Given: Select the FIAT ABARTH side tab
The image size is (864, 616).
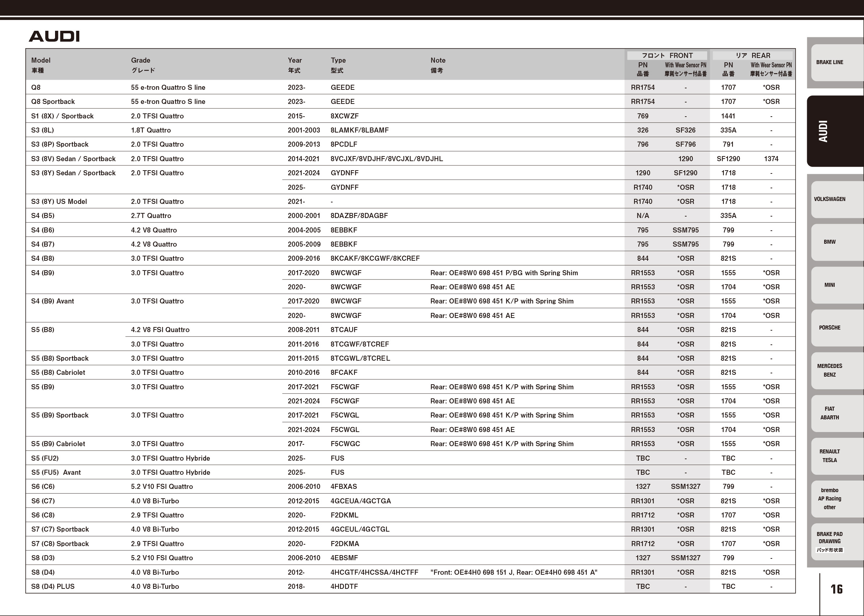Looking at the screenshot, I should (x=837, y=413).
